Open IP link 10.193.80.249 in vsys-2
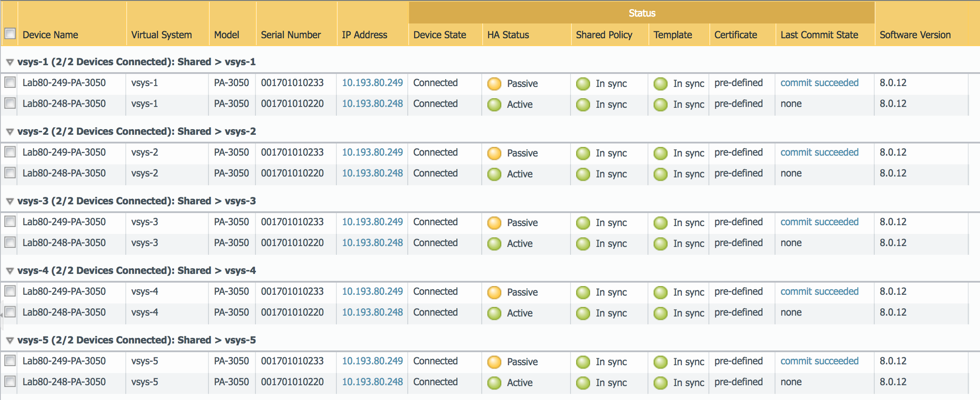The height and width of the screenshot is (400, 980). (x=372, y=152)
